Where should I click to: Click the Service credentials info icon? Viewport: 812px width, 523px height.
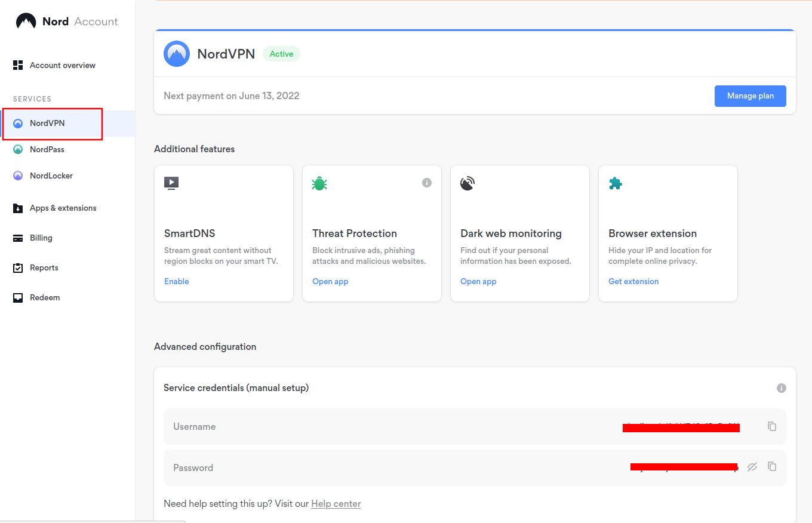coord(781,388)
